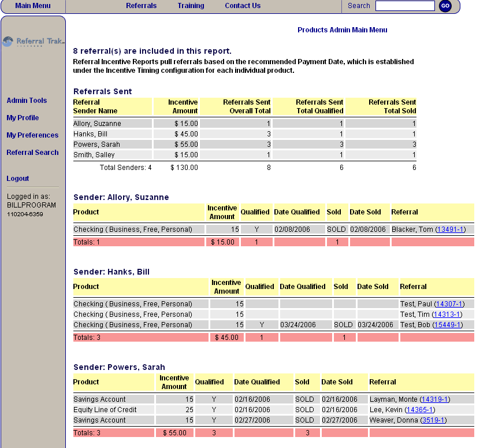Open referral 15449-1 for Test, Bob

pyautogui.click(x=447, y=324)
